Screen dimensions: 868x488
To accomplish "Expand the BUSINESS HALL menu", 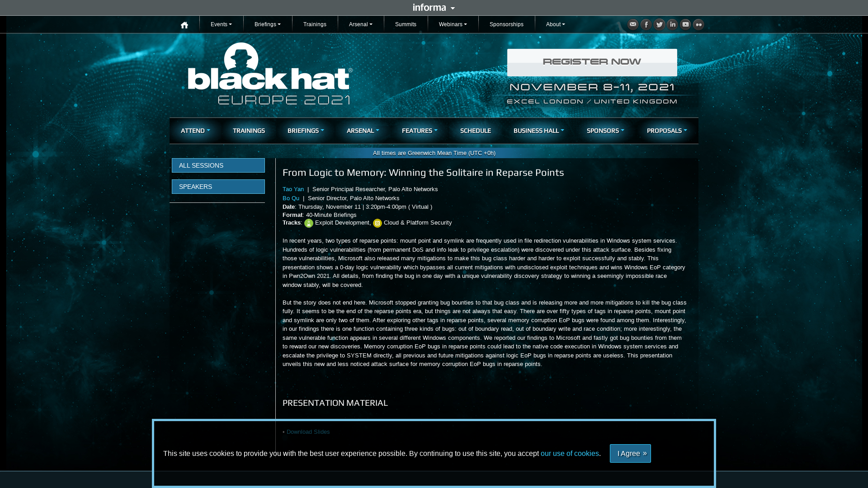I will tap(539, 131).
